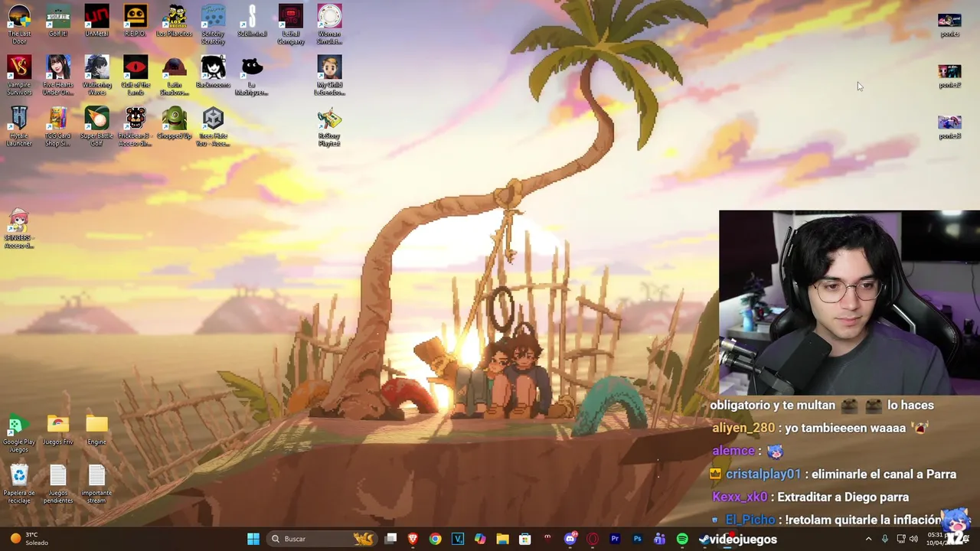Open the R.E.P.O. game shortcut

pyautogui.click(x=136, y=21)
